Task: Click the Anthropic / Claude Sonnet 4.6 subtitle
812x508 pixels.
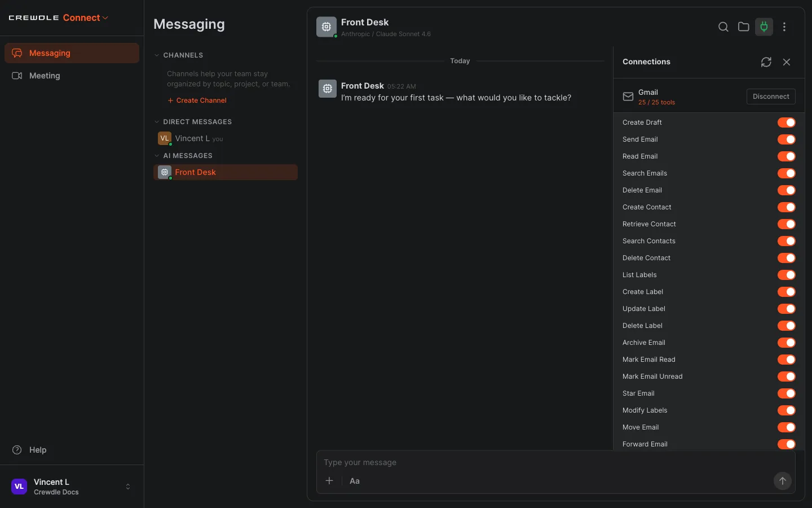Action: click(x=386, y=34)
